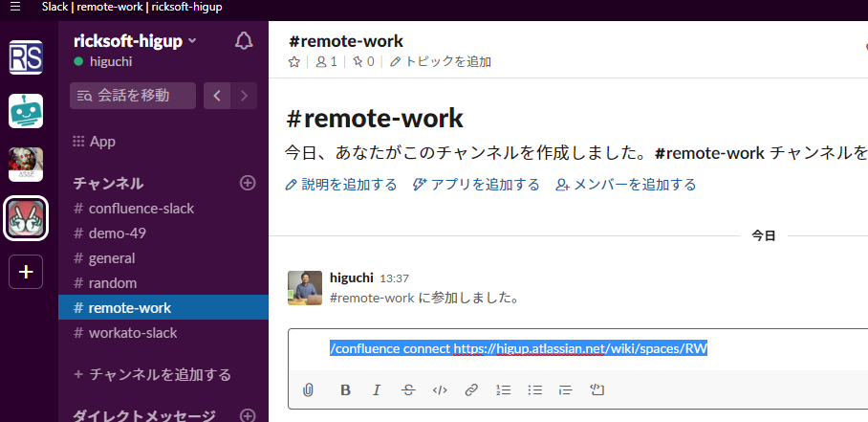Add a new workspace with plus button
This screenshot has height=422, width=868.
click(26, 272)
